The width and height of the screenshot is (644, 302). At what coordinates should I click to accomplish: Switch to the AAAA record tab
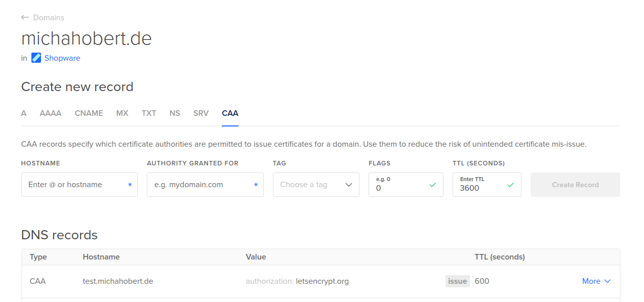[51, 113]
